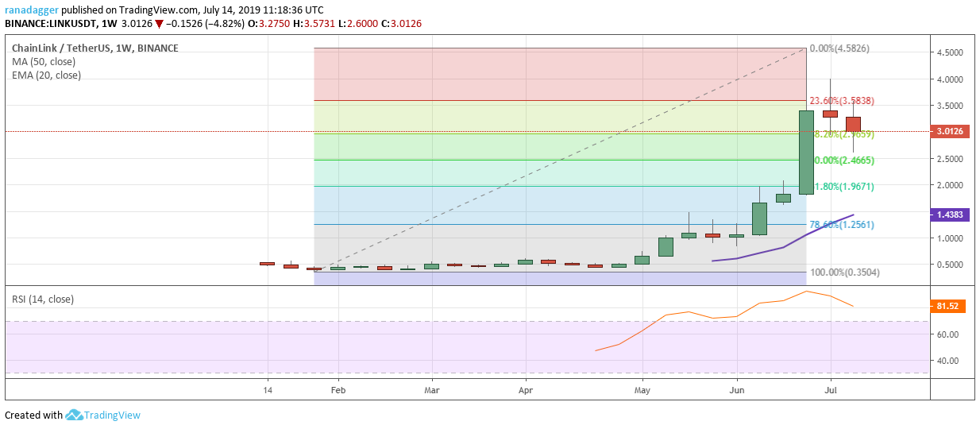Click the Fibonacci label '23.60%(3.5838)'
Viewport: 980px width, 429px height.
842,102
